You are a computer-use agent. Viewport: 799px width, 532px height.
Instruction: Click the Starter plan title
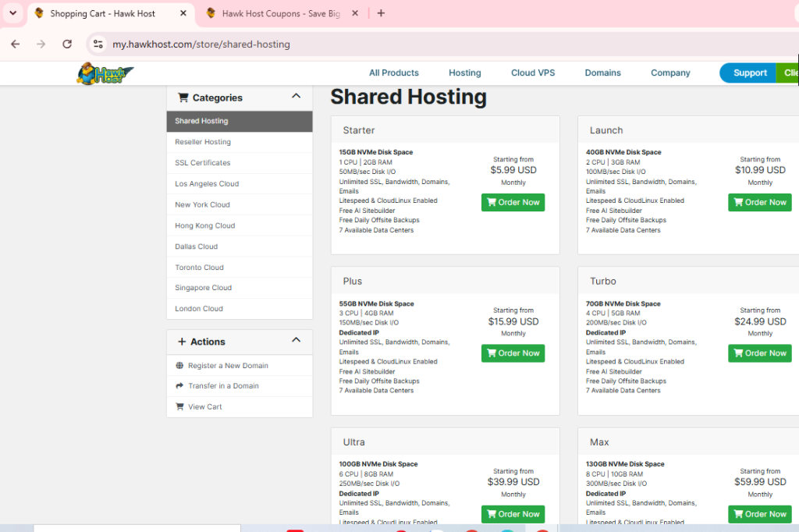point(359,130)
